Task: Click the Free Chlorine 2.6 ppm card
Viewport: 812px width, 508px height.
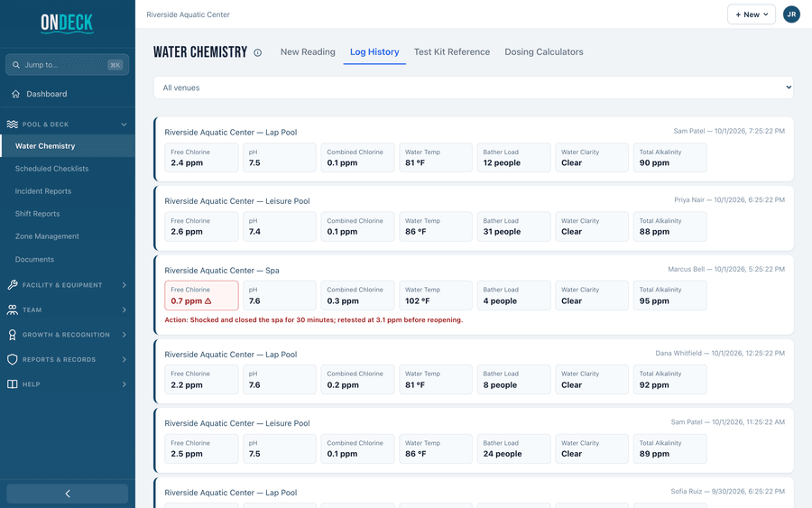Action: [201, 226]
